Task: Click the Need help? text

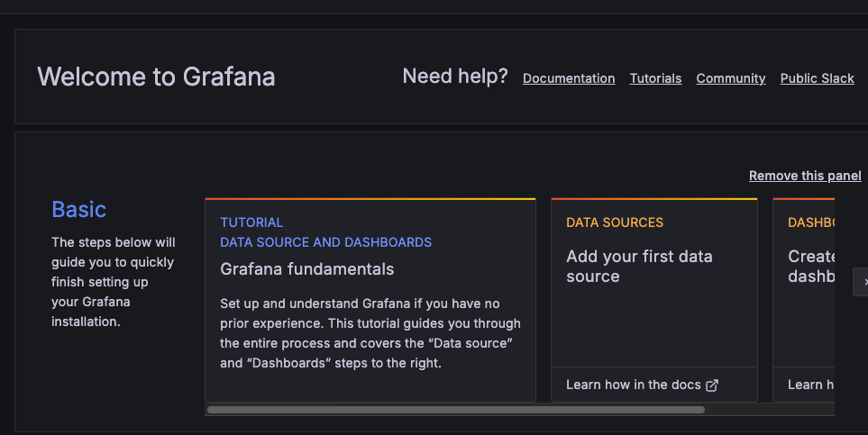Action: (455, 77)
